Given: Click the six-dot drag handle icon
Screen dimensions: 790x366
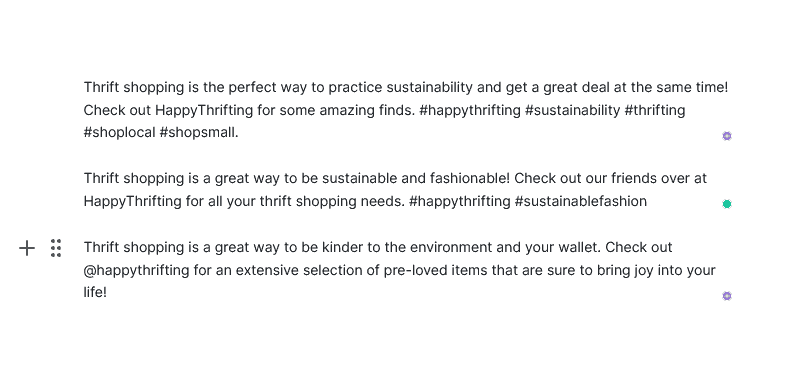Looking at the screenshot, I should click(56, 248).
